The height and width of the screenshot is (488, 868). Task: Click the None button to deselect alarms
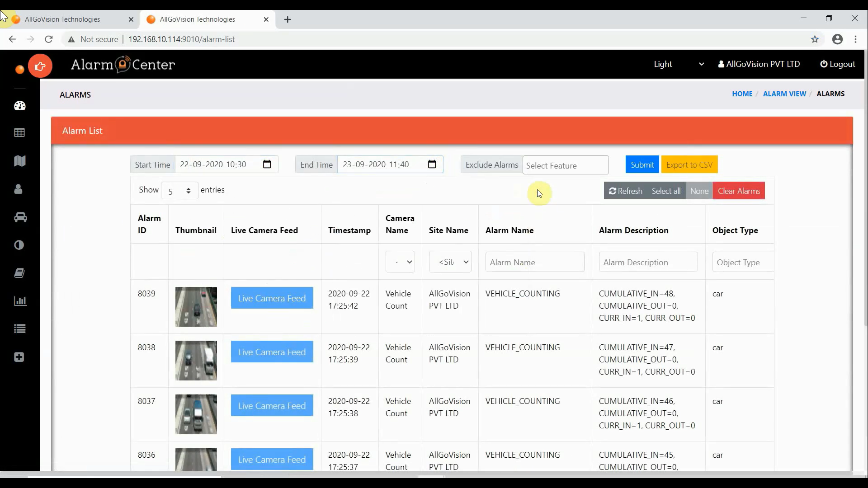(x=699, y=191)
